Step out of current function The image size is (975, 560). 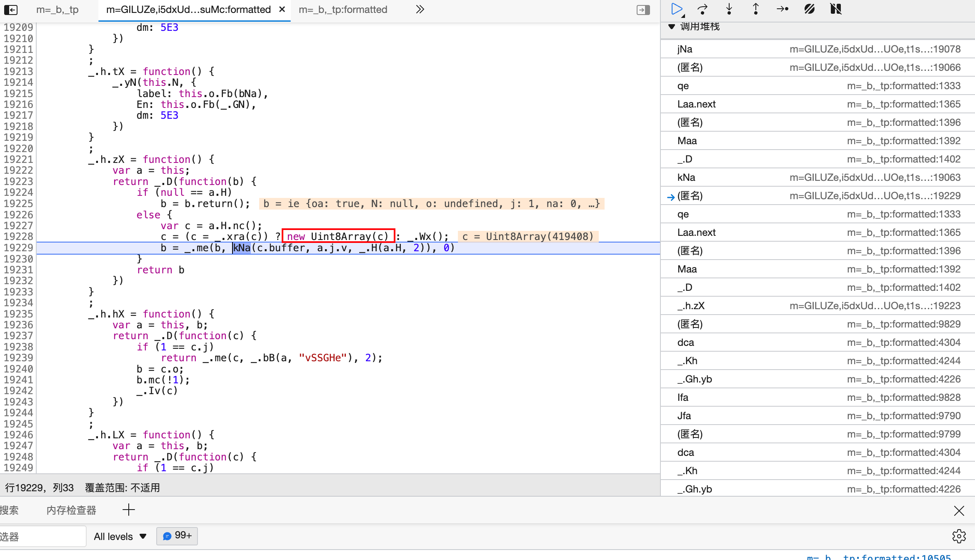coord(756,9)
